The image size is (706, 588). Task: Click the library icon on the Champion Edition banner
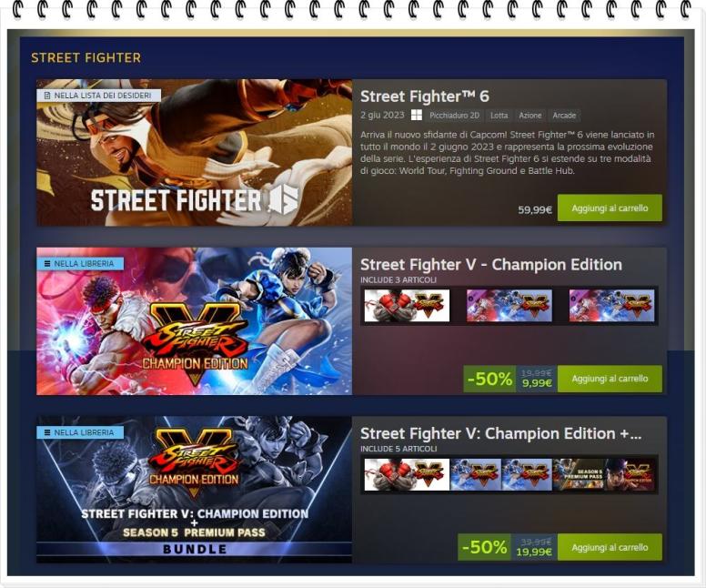pos(46,264)
